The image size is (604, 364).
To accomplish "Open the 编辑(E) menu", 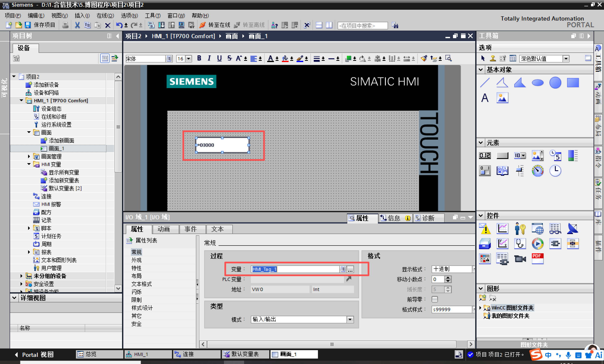I will coord(36,16).
